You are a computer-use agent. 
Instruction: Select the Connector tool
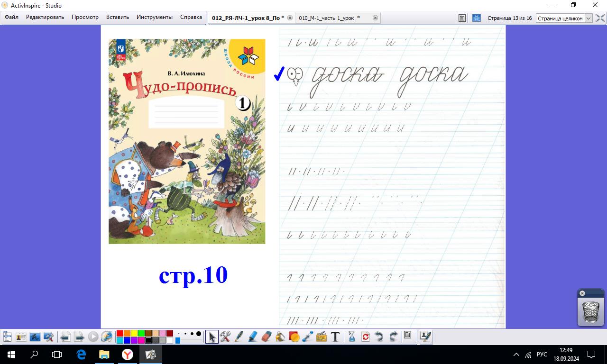click(308, 337)
